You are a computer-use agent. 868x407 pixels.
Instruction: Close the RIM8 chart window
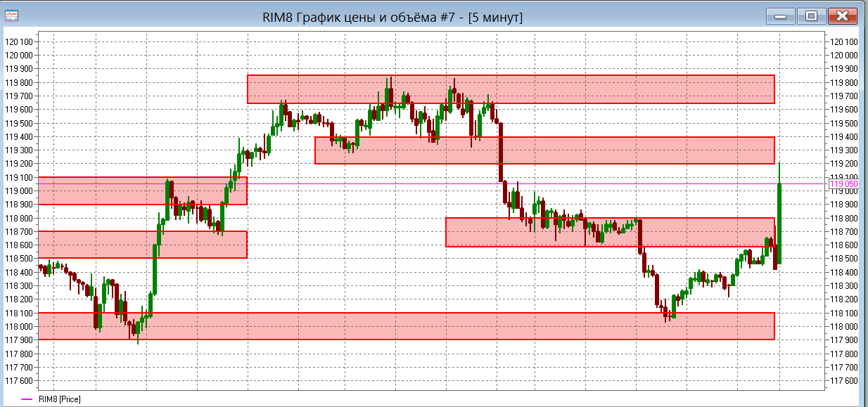(x=842, y=15)
